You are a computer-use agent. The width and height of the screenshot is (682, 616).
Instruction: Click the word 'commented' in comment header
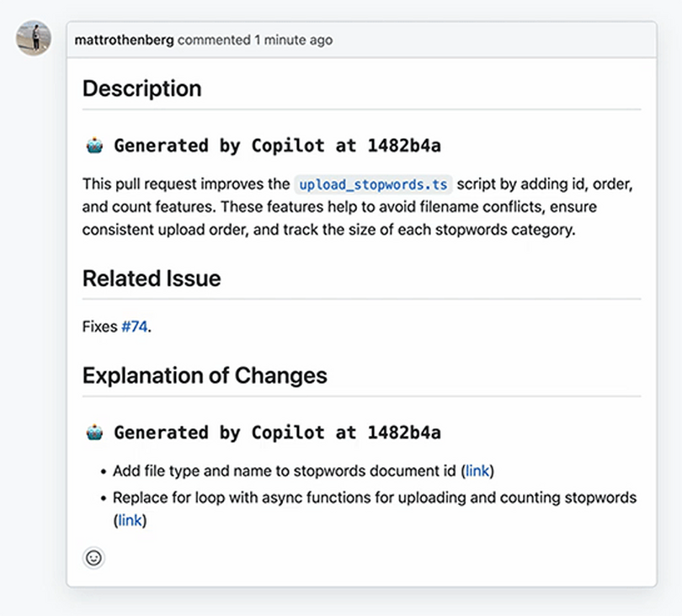(214, 40)
